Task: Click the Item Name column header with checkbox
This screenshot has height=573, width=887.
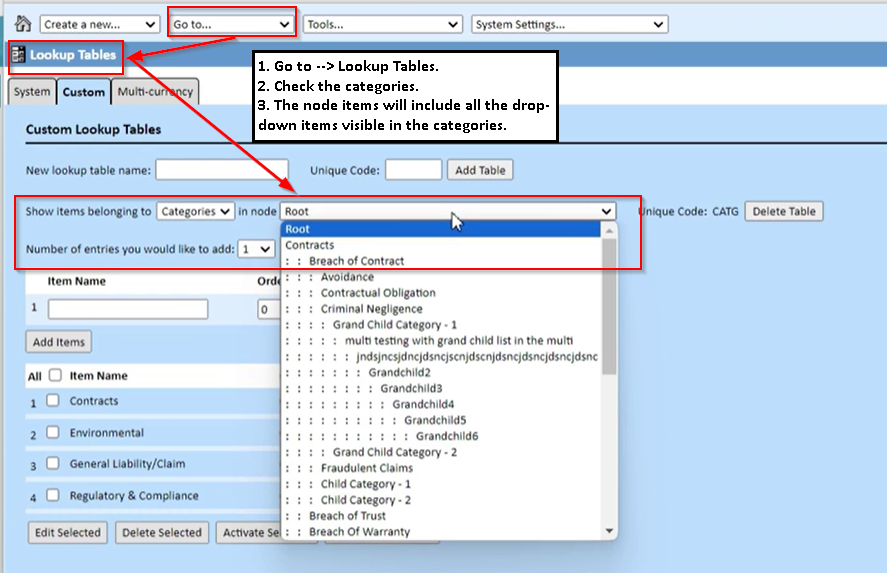Action: point(98,376)
